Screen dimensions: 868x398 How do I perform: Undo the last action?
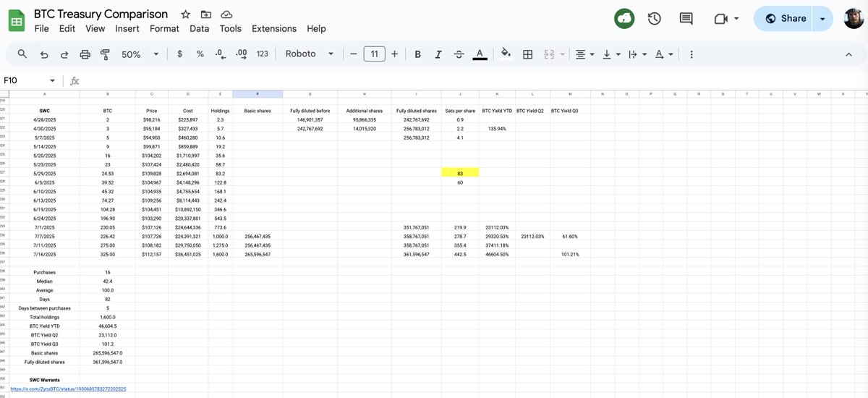click(x=44, y=54)
